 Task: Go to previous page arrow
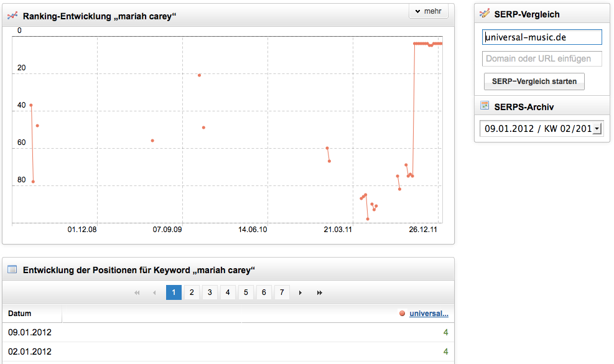(x=154, y=292)
